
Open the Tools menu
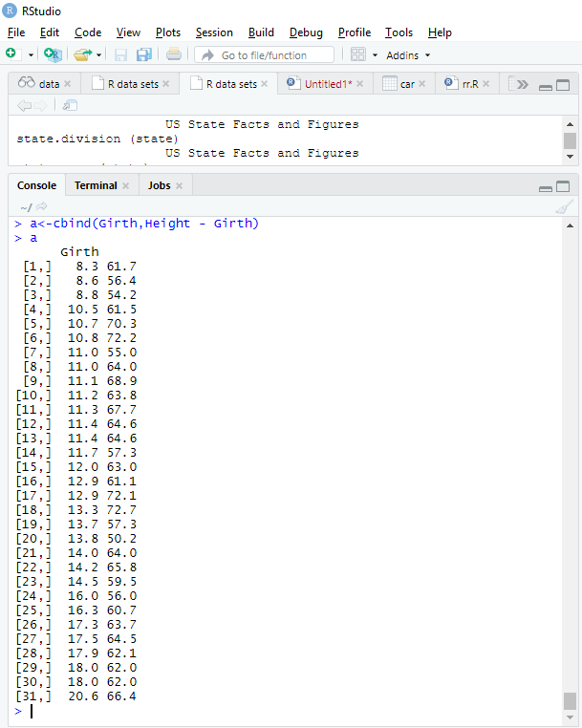[x=399, y=32]
